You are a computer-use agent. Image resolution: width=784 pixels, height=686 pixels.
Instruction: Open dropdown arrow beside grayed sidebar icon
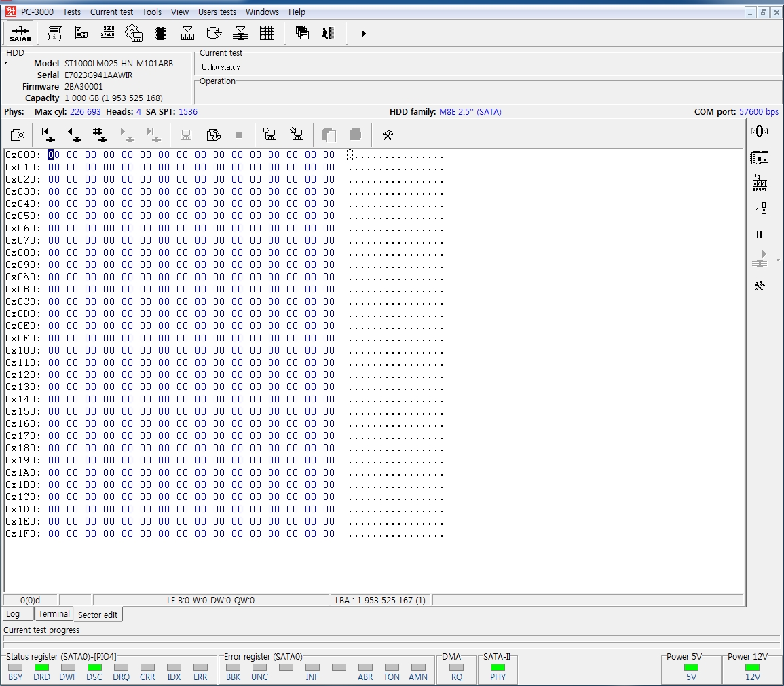coord(778,260)
